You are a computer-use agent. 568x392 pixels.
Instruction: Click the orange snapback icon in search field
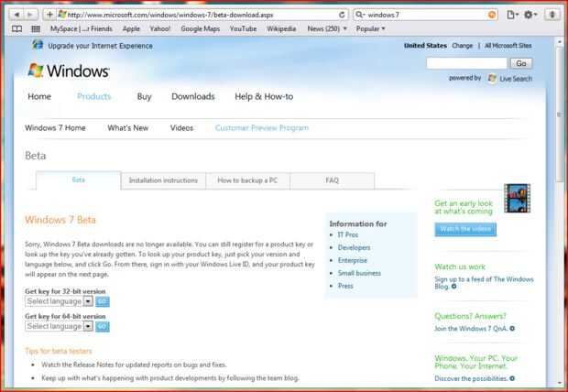coord(492,15)
